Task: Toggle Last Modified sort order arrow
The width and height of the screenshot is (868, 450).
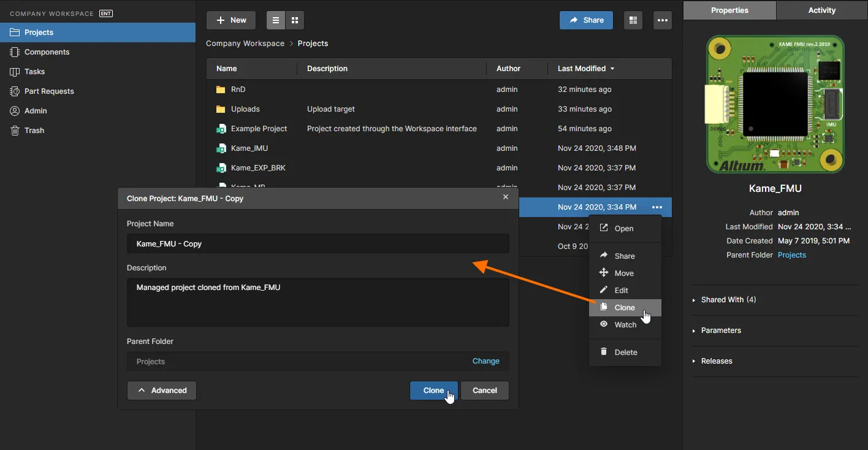Action: [x=612, y=69]
